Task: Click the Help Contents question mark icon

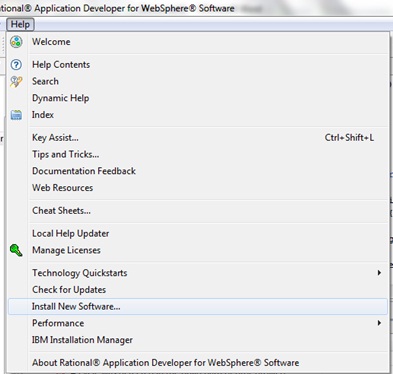Action: tap(16, 65)
